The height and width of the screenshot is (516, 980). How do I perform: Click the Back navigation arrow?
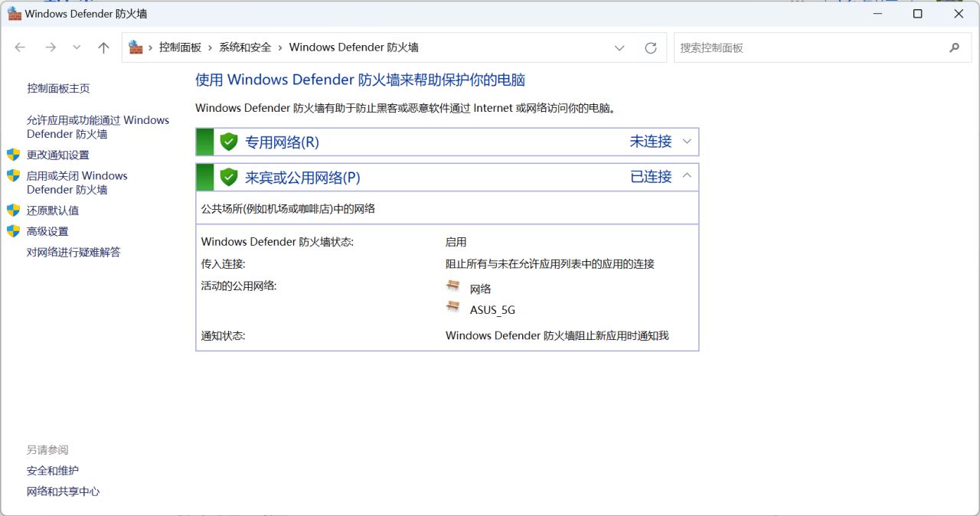[x=21, y=47]
